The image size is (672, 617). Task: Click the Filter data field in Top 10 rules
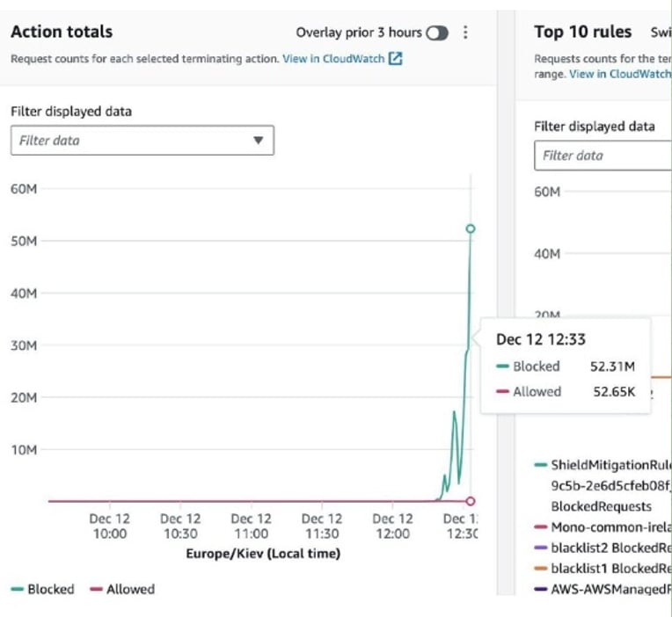(603, 156)
